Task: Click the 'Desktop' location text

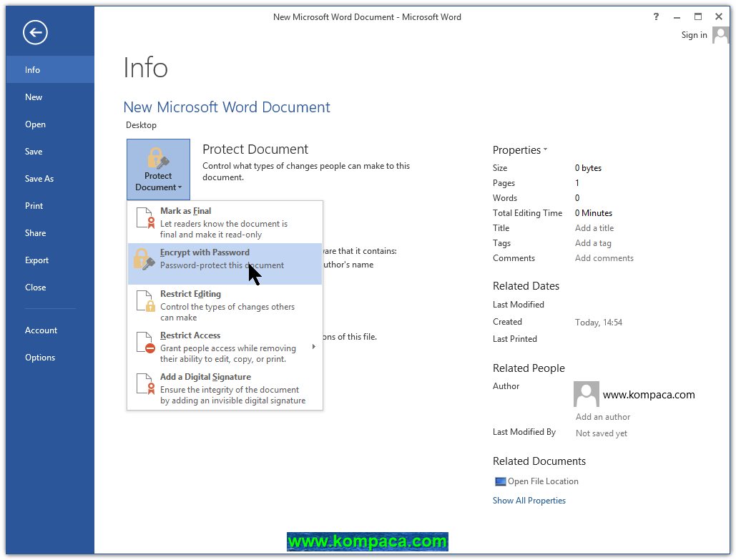Action: click(141, 125)
